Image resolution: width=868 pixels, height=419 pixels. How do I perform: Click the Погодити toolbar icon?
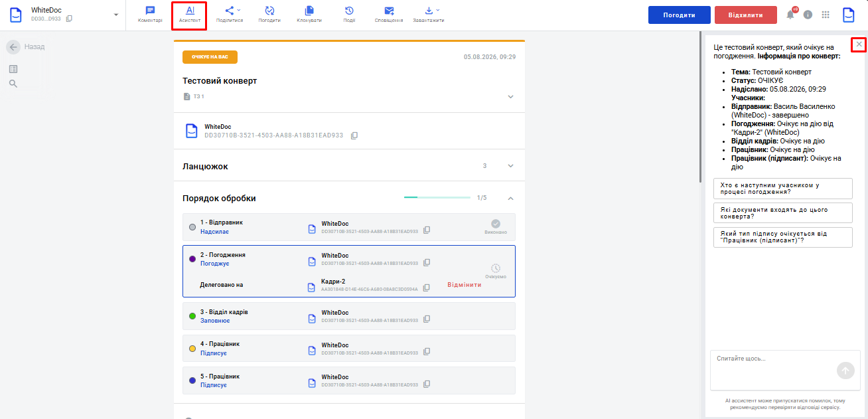pos(269,15)
